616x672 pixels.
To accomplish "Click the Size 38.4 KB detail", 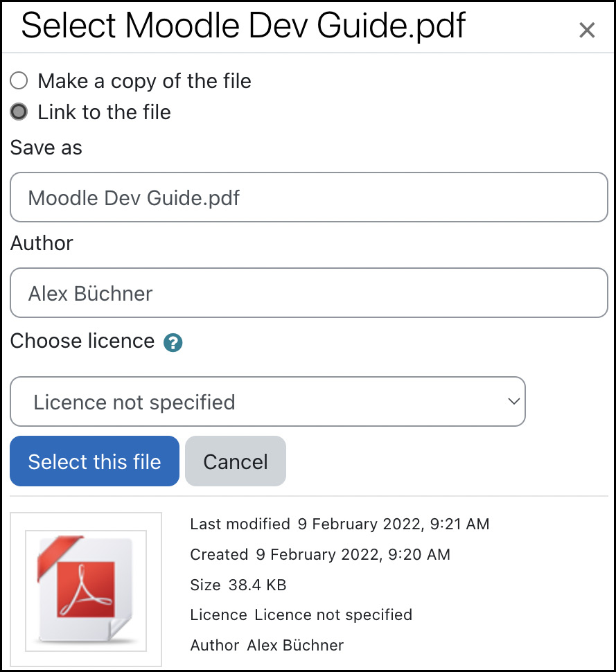I will click(238, 585).
